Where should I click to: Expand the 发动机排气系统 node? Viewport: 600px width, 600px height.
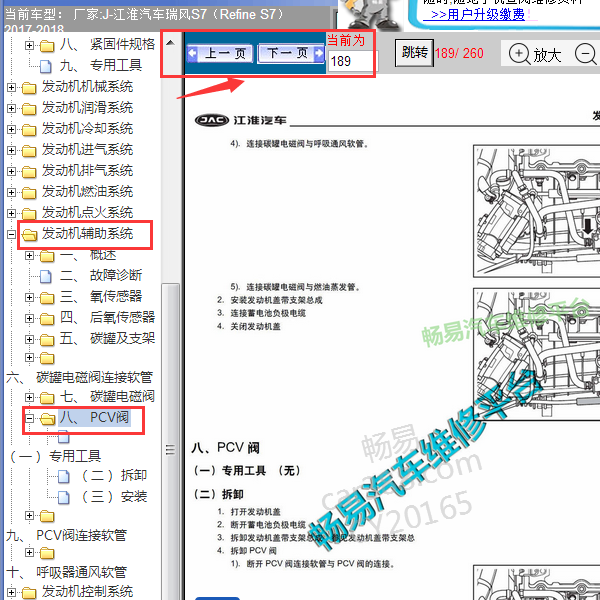point(11,171)
